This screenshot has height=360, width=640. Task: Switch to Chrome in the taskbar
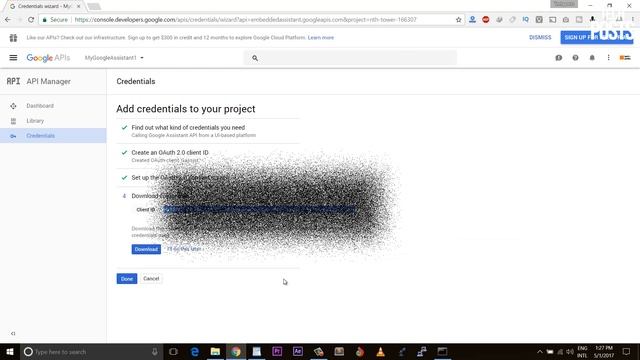click(x=236, y=351)
